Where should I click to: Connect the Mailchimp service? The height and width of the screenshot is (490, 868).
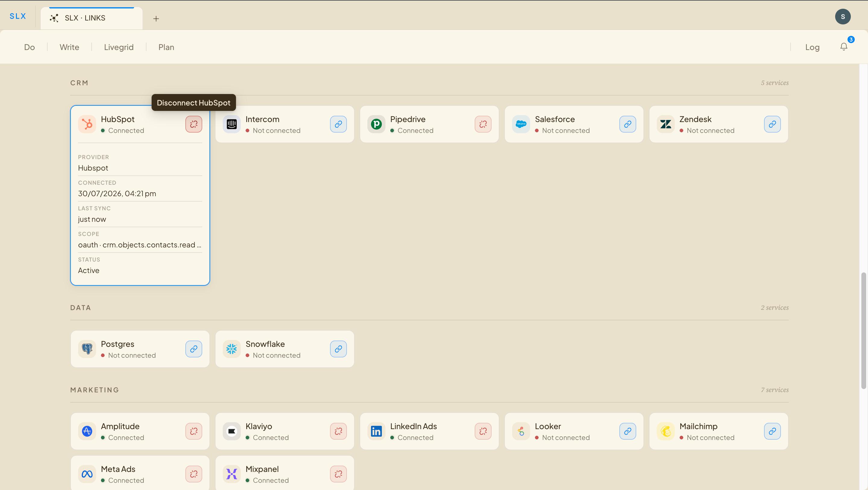tap(772, 431)
